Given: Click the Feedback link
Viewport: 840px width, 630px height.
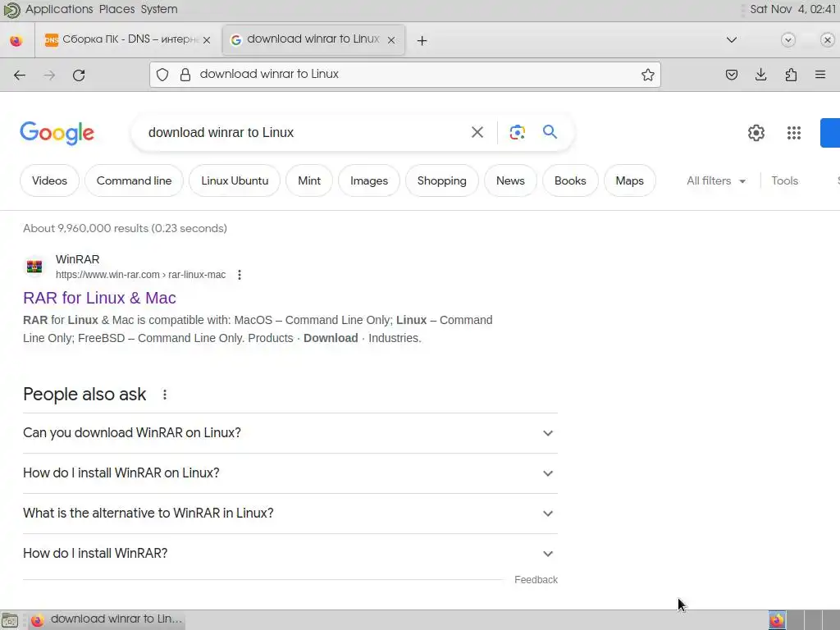Looking at the screenshot, I should tap(536, 580).
